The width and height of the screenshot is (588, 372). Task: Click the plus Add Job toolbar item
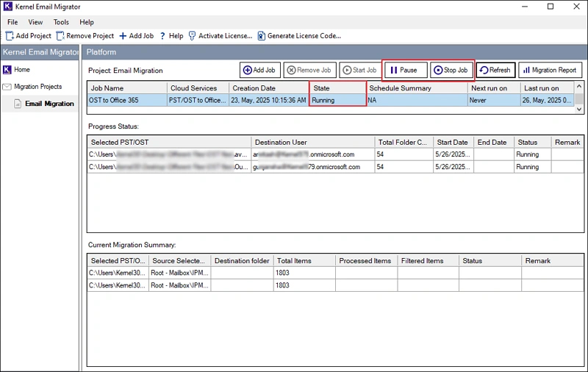[x=136, y=36]
